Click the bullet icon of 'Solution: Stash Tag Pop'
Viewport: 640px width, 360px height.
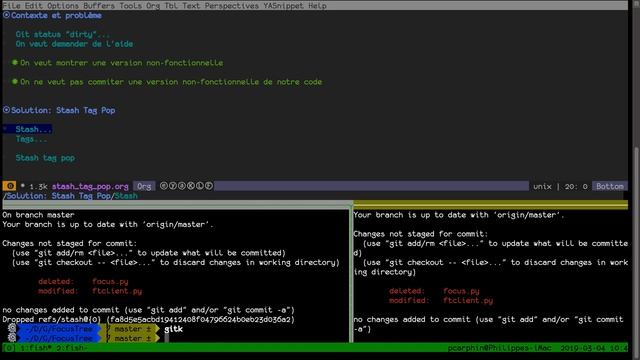pos(7,110)
